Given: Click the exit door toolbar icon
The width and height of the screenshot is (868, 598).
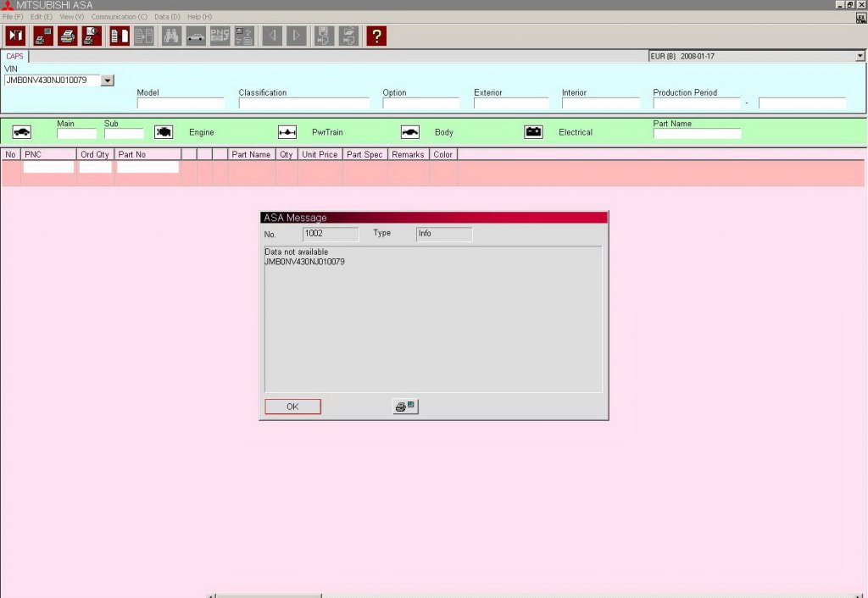Looking at the screenshot, I should pos(15,36).
